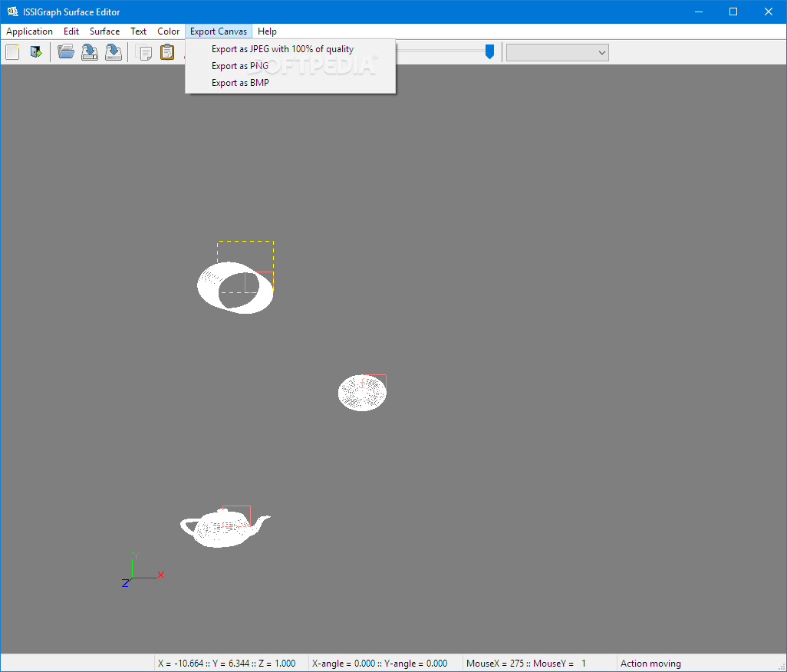This screenshot has height=672, width=787.
Task: Choose Export as BMP
Action: point(290,83)
